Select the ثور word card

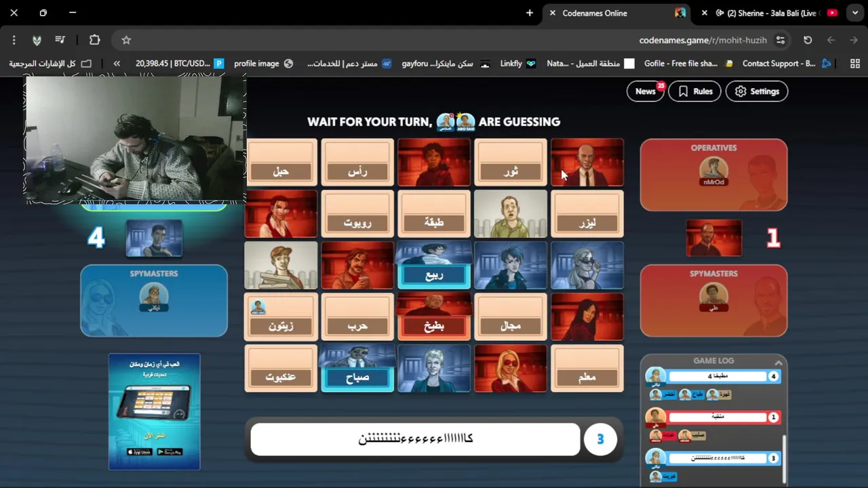511,163
